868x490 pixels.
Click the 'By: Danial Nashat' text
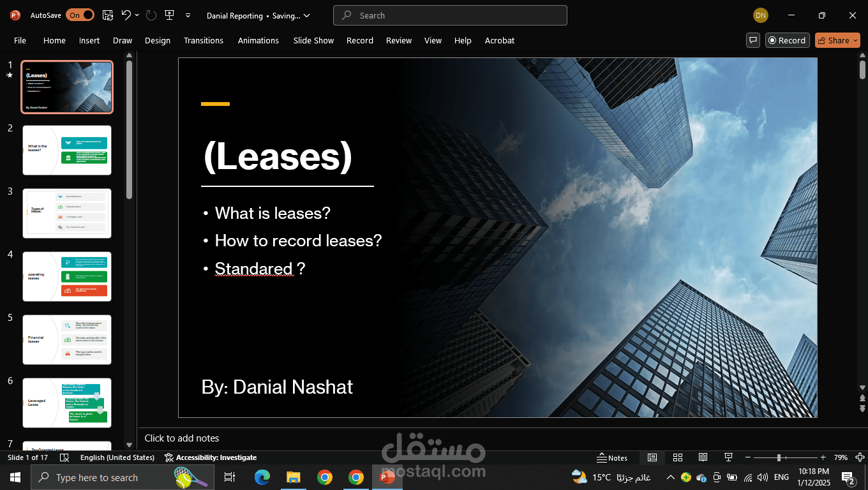point(277,387)
